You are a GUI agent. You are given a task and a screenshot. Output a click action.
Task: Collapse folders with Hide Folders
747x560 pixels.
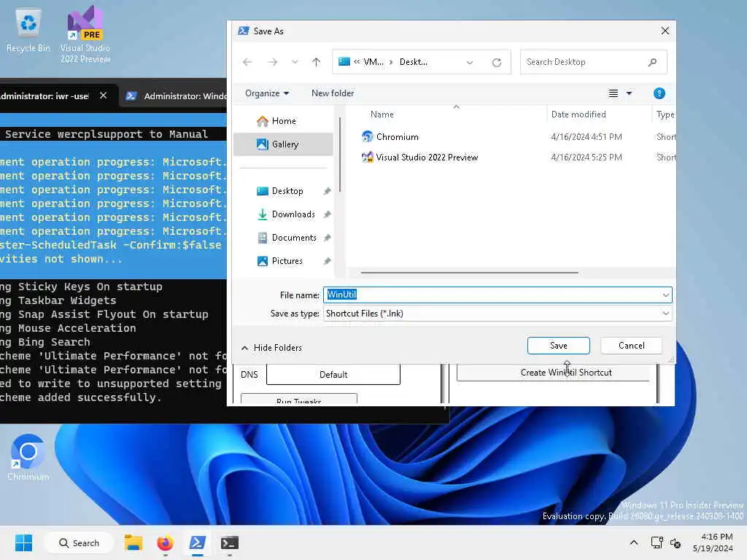271,348
